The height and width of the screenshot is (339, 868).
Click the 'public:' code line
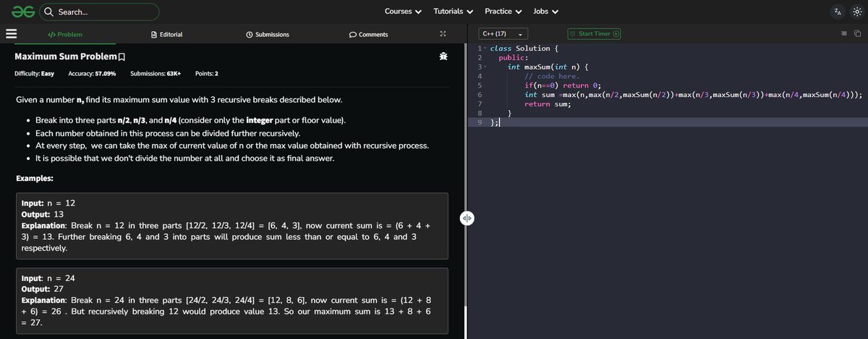(x=514, y=58)
